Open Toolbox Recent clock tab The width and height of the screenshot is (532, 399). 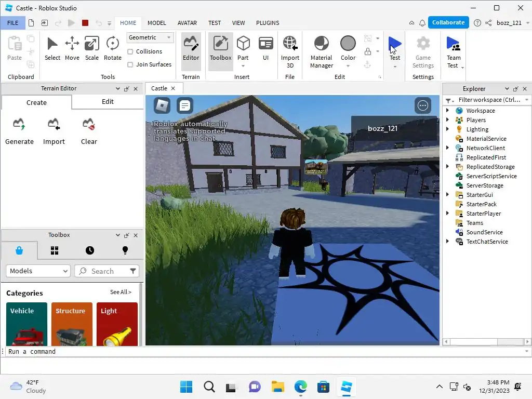click(90, 250)
